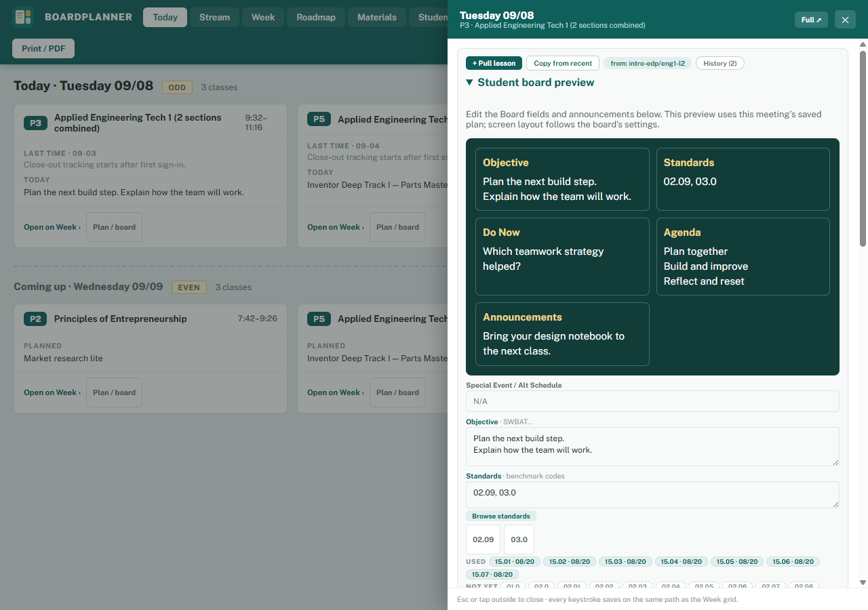Click the from: intro-edp/eng1-l2 source tag

pos(648,63)
